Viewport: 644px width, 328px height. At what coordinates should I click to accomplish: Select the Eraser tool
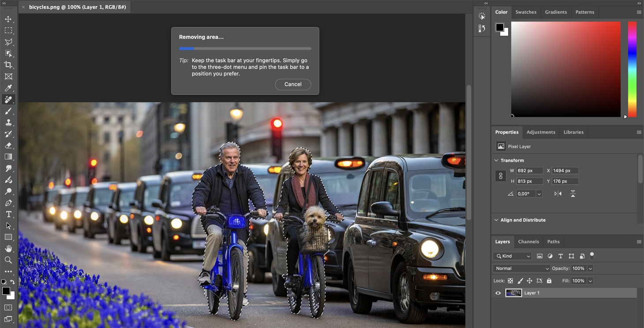(x=8, y=146)
